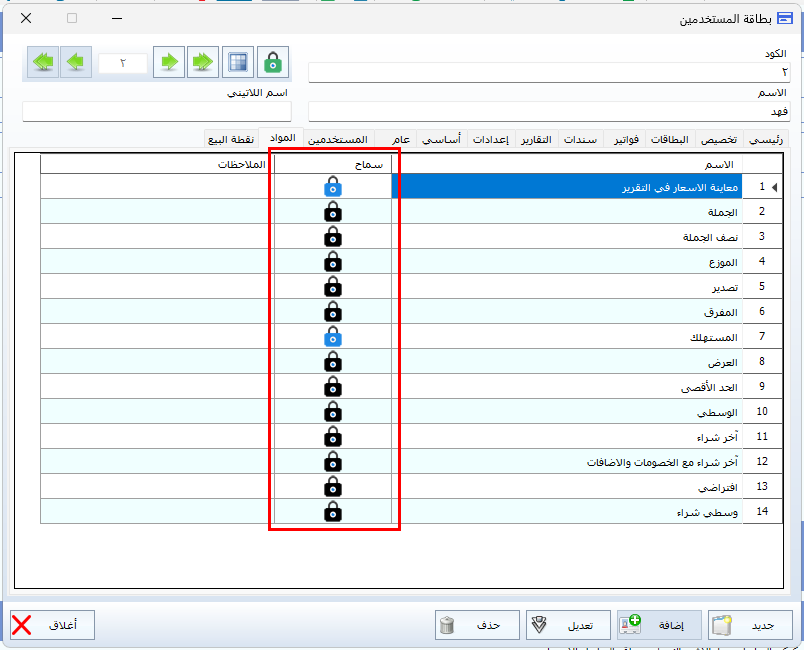Jump to first record with double left arrow
This screenshot has width=804, height=650.
click(42, 62)
